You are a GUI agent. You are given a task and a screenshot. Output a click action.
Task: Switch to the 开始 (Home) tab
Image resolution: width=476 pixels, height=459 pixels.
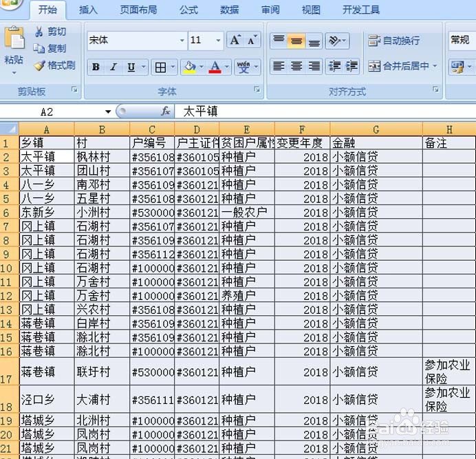coord(47,10)
